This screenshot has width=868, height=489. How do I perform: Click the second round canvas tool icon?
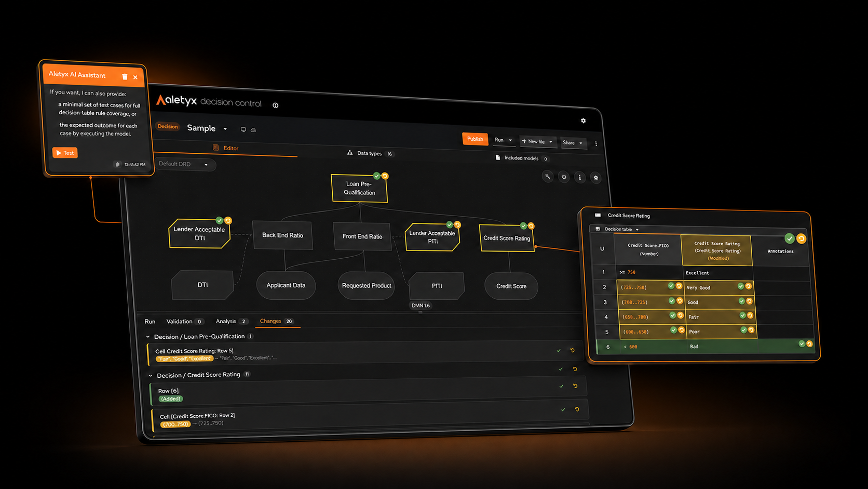pyautogui.click(x=564, y=177)
